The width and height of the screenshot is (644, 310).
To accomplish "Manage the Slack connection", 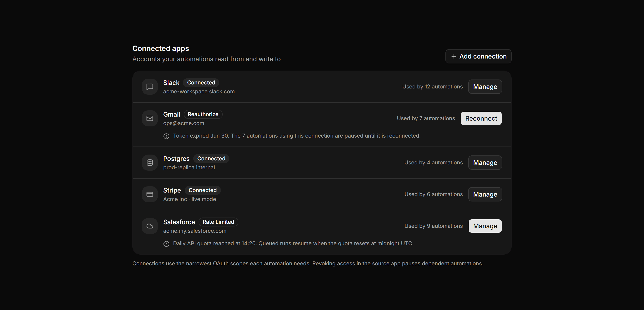I will point(485,87).
